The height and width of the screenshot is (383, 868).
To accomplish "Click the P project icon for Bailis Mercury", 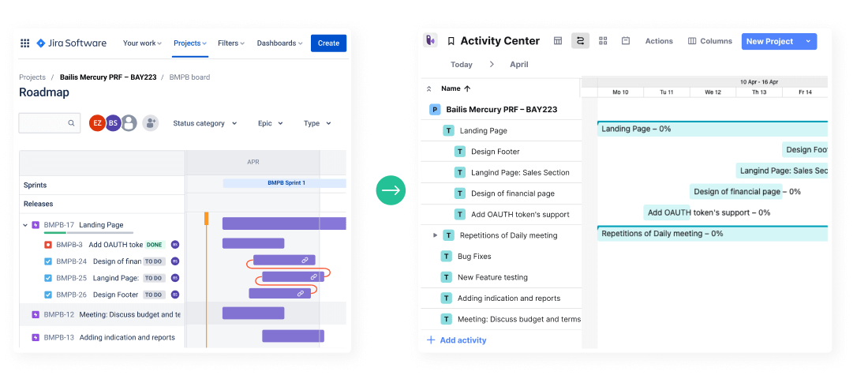I will point(435,110).
